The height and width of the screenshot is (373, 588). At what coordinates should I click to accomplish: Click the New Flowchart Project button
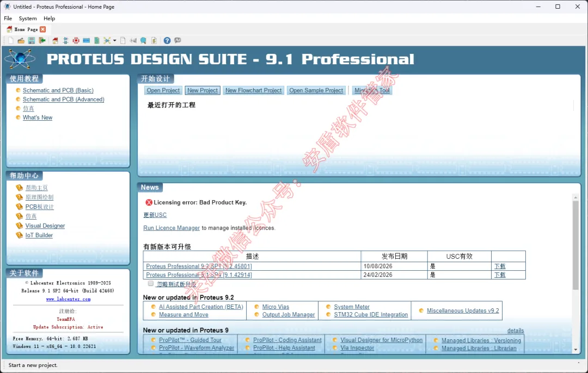point(254,90)
